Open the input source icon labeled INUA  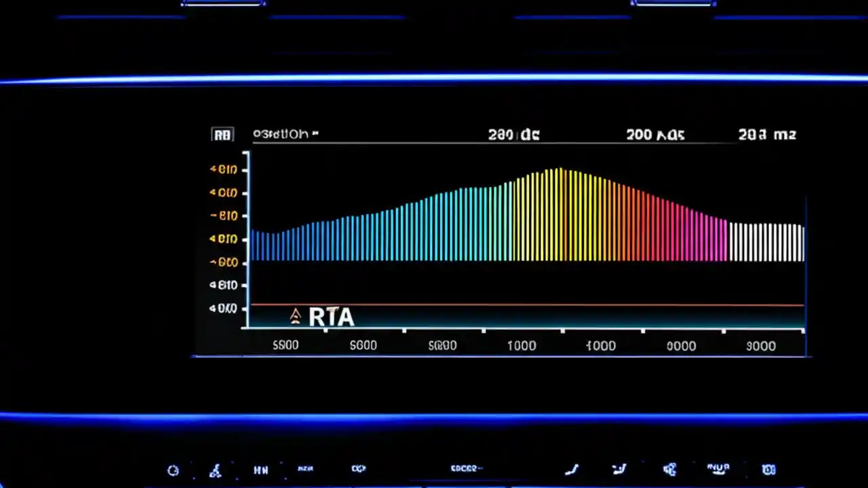tap(717, 469)
